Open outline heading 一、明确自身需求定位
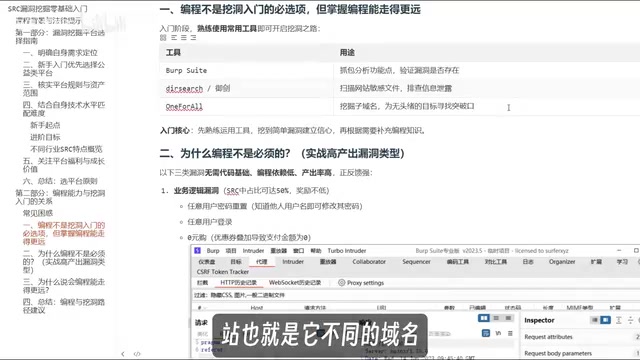Viewport: 640px width, 360px height. (60, 53)
